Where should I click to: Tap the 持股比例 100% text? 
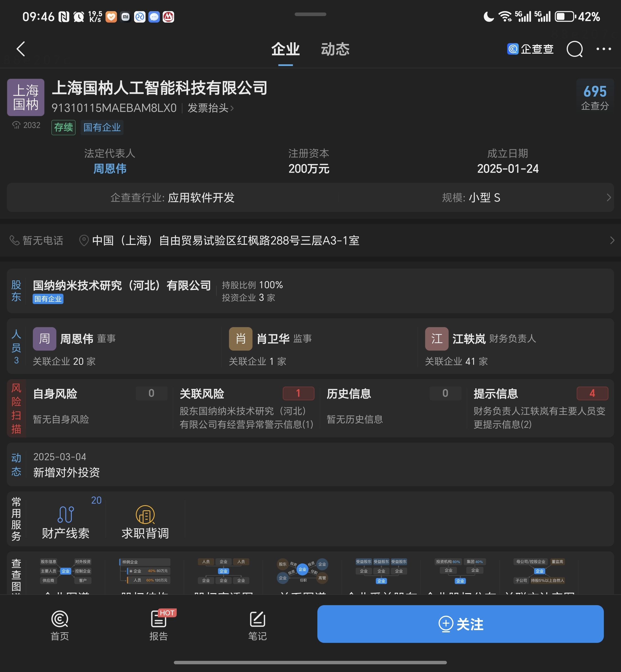tap(252, 285)
